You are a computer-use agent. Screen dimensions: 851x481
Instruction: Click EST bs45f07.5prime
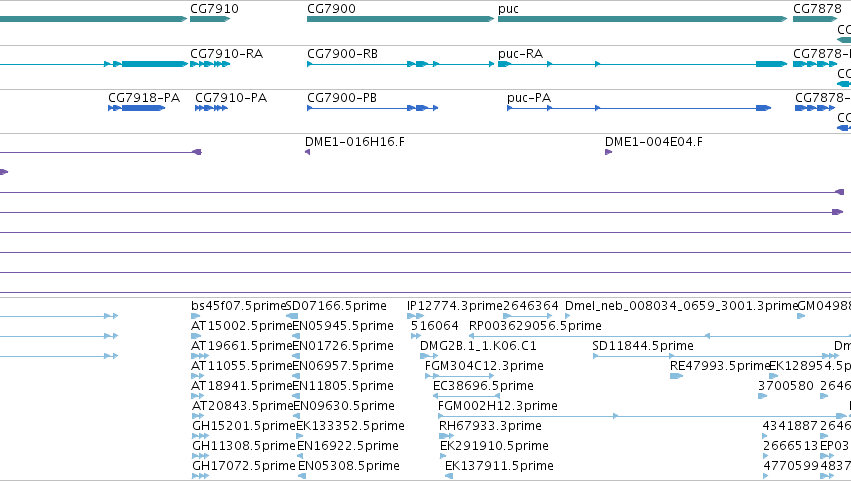tap(238, 306)
